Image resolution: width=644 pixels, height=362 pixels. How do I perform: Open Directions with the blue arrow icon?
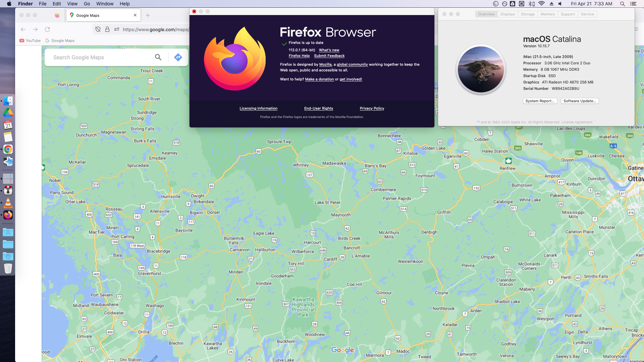pos(178,57)
